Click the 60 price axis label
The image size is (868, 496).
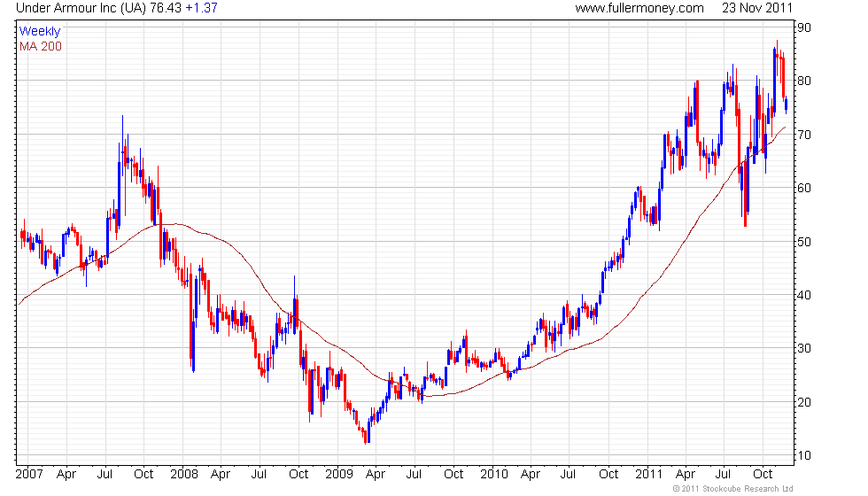pyautogui.click(x=804, y=188)
